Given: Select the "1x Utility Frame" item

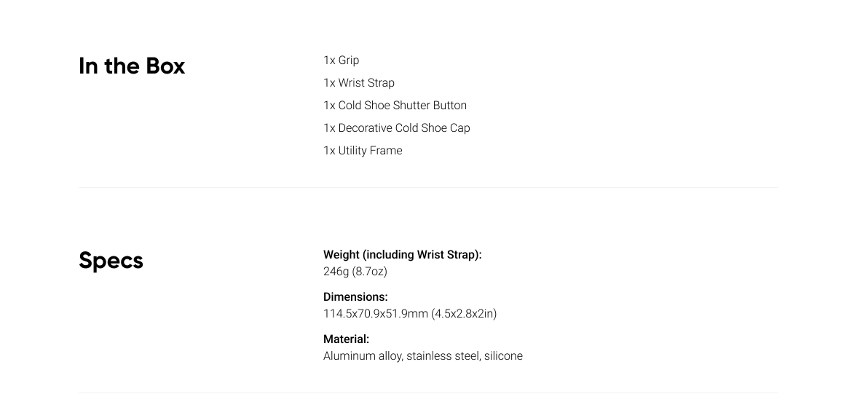Looking at the screenshot, I should 363,151.
